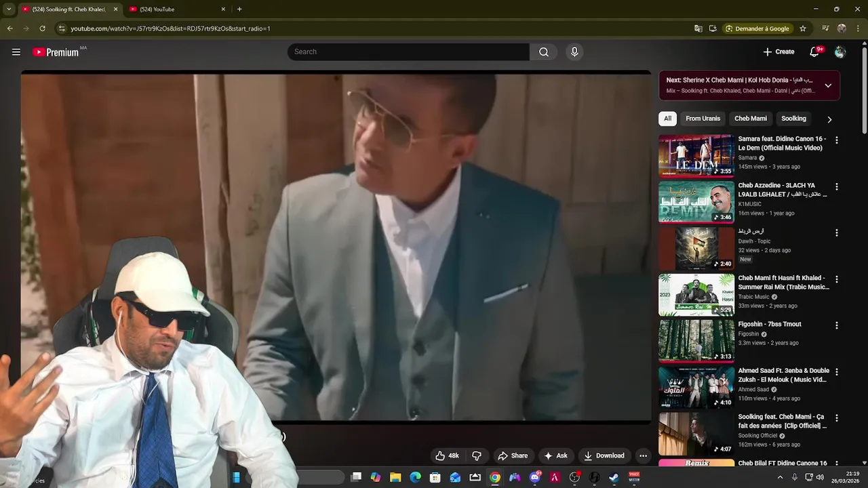
Task: Open Steam in the taskbar
Action: pyautogui.click(x=614, y=477)
